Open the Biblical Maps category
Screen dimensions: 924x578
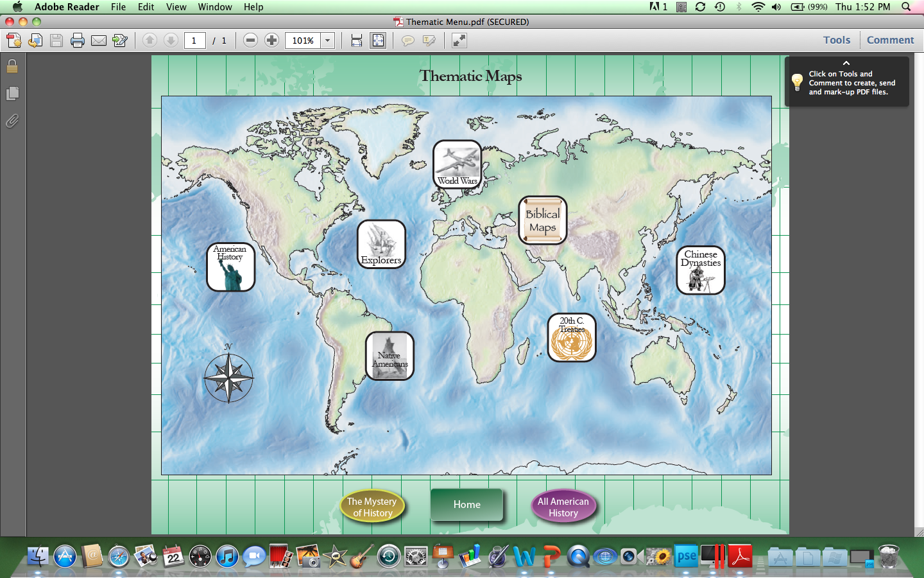coord(542,220)
